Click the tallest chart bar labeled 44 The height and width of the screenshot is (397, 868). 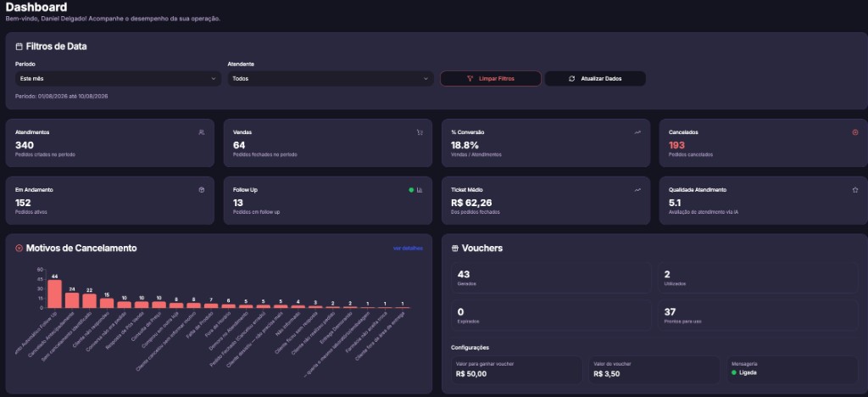tap(54, 294)
